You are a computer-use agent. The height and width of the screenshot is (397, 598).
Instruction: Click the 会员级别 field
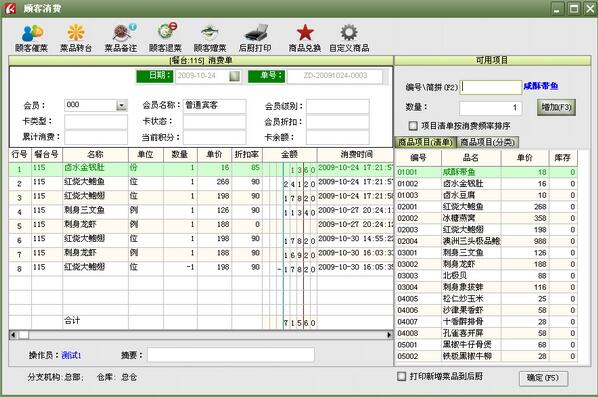tap(338, 106)
